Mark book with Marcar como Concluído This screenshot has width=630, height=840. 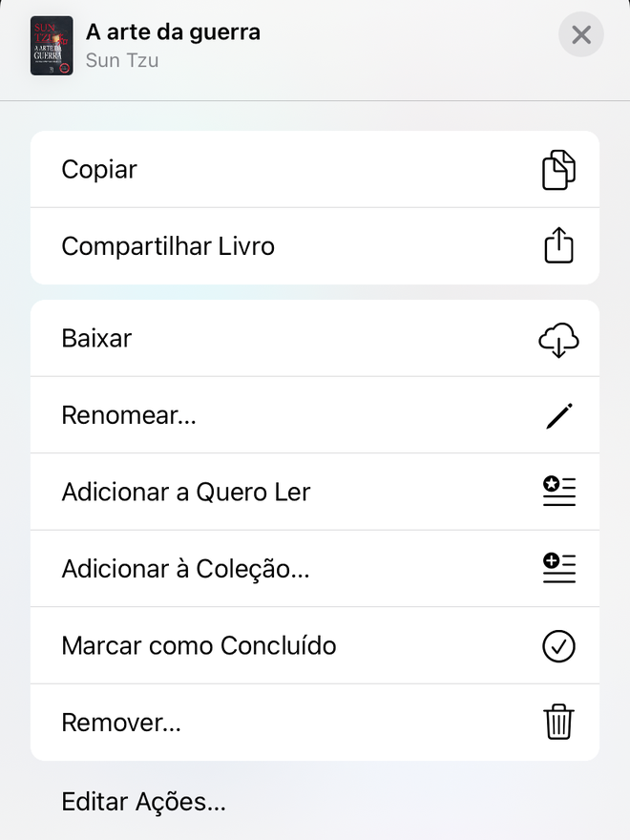coord(315,645)
